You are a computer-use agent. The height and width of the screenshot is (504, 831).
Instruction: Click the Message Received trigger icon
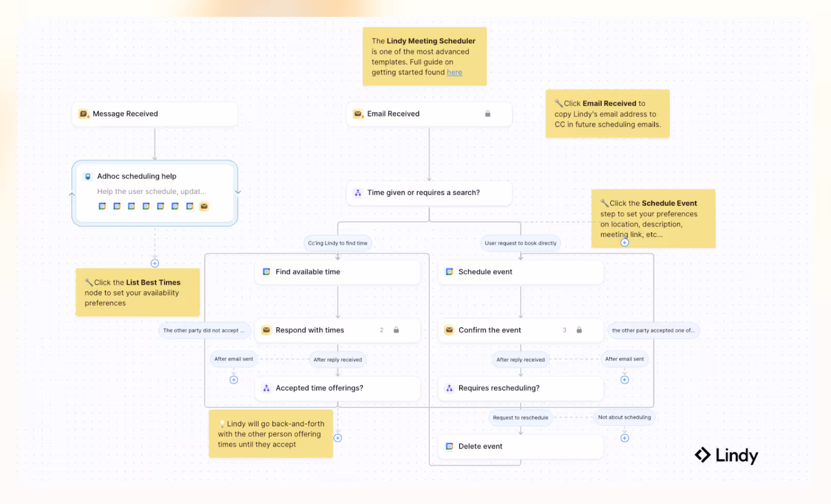[x=83, y=114]
